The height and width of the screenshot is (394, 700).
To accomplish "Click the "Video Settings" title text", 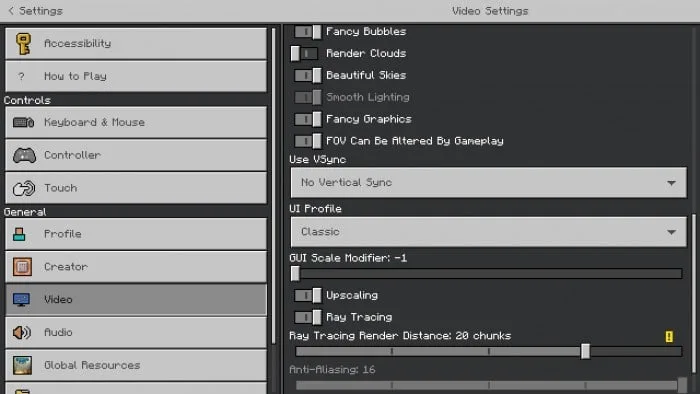I will tap(490, 11).
